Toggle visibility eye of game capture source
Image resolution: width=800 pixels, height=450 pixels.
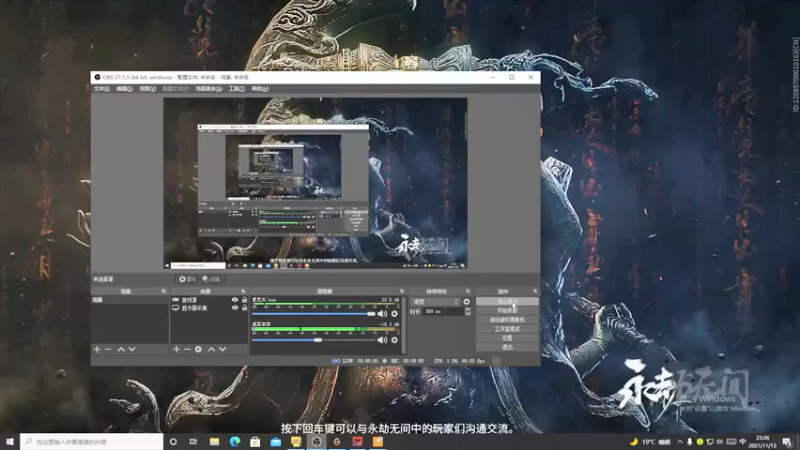pyautogui.click(x=235, y=300)
